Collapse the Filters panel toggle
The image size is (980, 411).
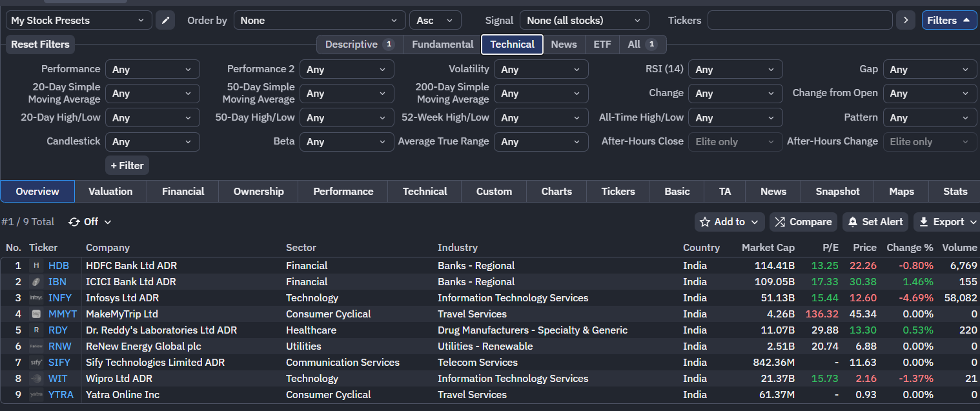point(949,20)
